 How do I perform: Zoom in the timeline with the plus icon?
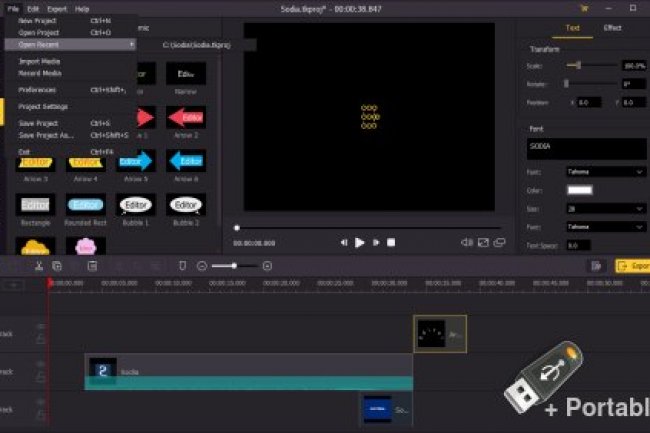(x=267, y=266)
